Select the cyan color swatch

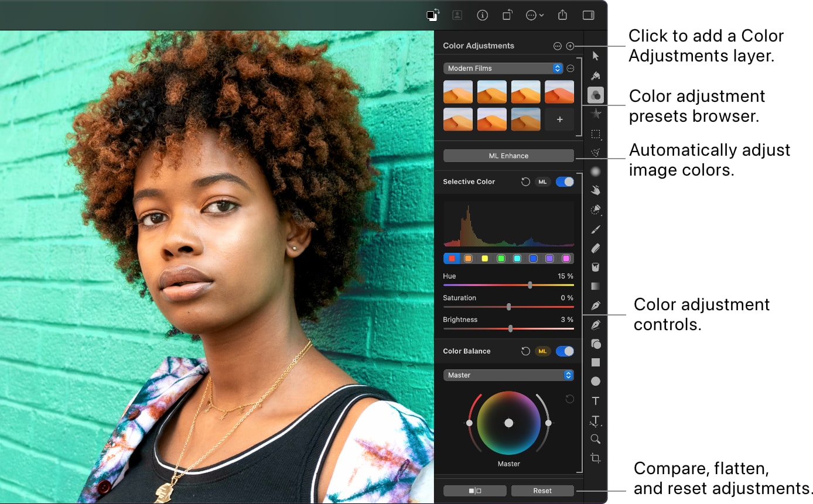tap(517, 258)
